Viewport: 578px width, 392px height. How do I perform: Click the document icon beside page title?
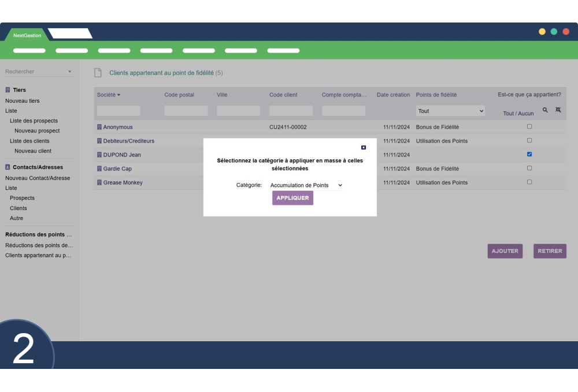[98, 73]
